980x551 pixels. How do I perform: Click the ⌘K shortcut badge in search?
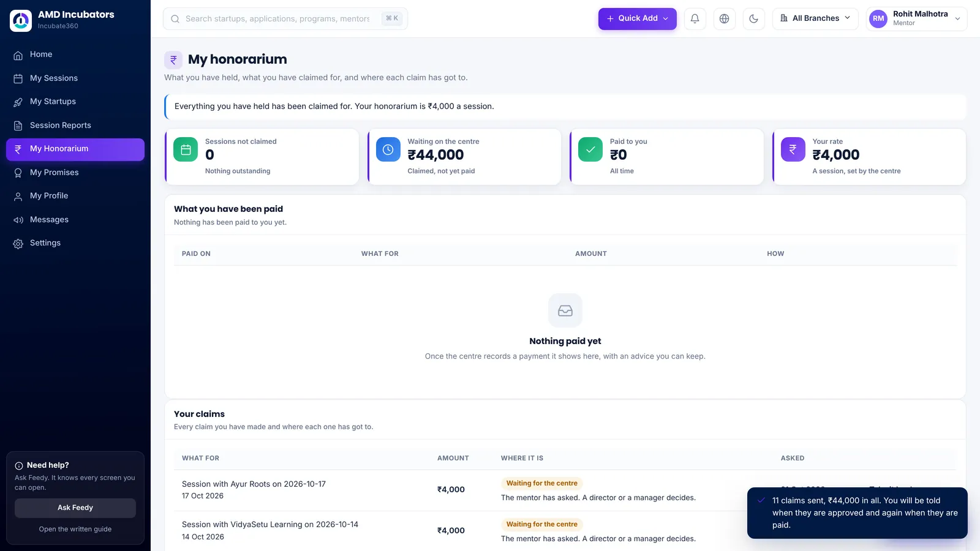[x=392, y=18]
